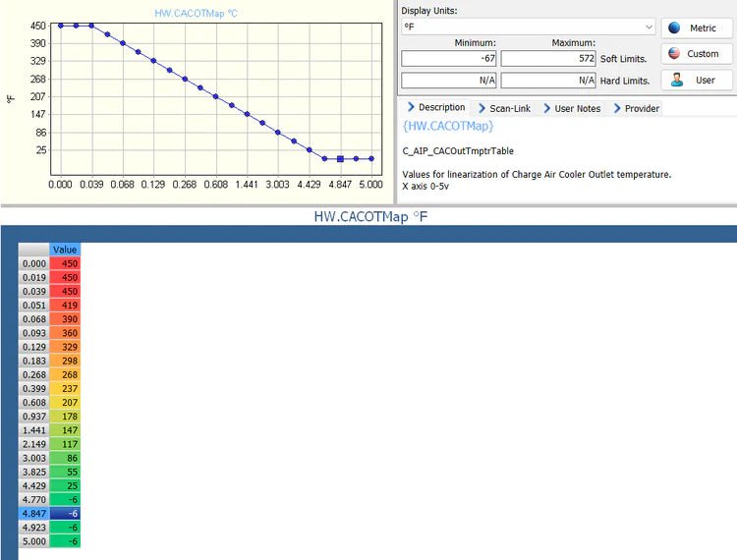Click the hard limit Minimum N/A field
The height and width of the screenshot is (560, 737).
pos(448,81)
